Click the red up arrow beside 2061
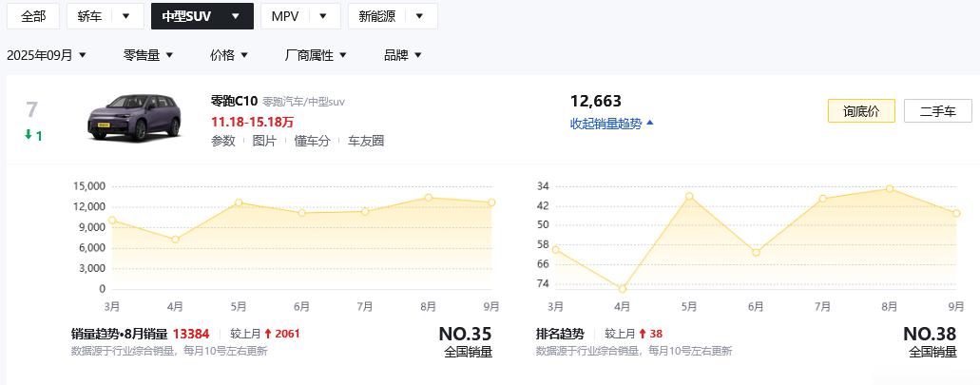980x385 pixels. (268, 334)
